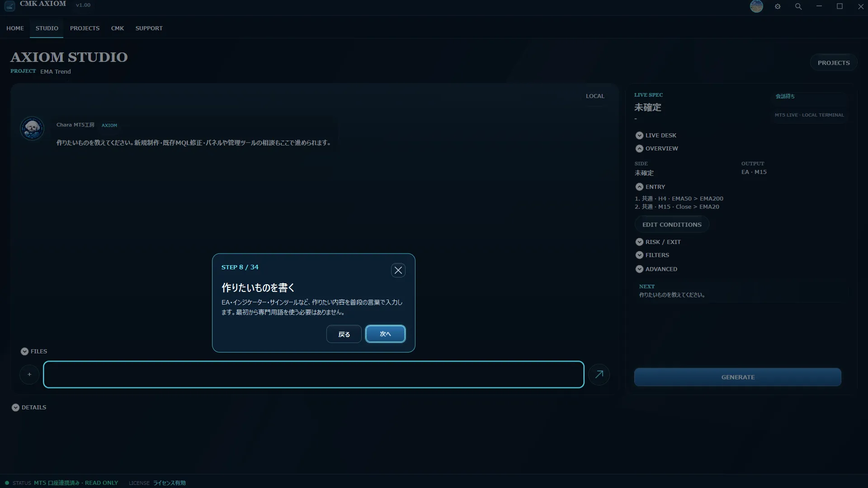Close the step 8 tutorial popup
868x488 pixels.
(398, 270)
